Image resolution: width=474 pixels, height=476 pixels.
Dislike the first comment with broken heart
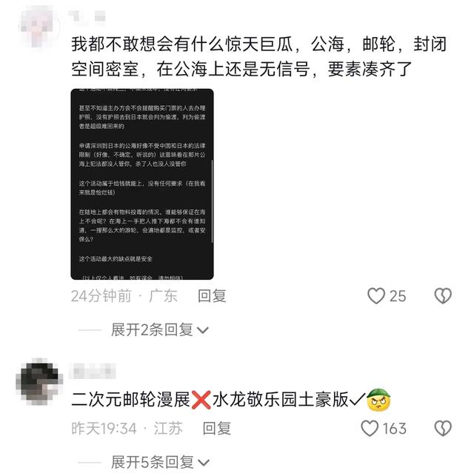pyautogui.click(x=443, y=296)
